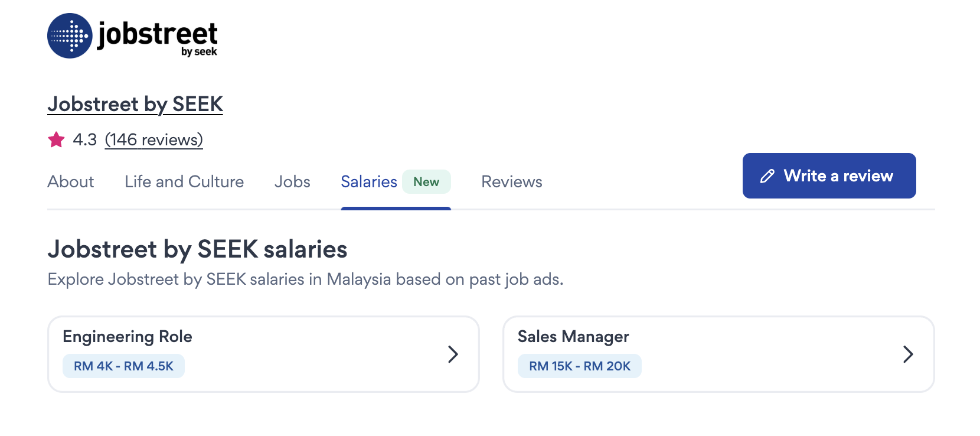Click the "RM 4K - RM 4.5K" salary badge
Screen dimensions: 980x436
[123, 366]
